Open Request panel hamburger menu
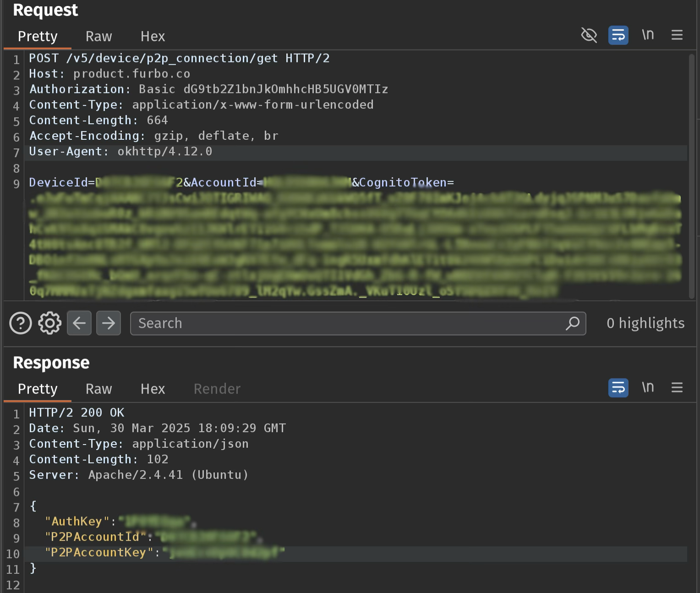 pos(677,35)
